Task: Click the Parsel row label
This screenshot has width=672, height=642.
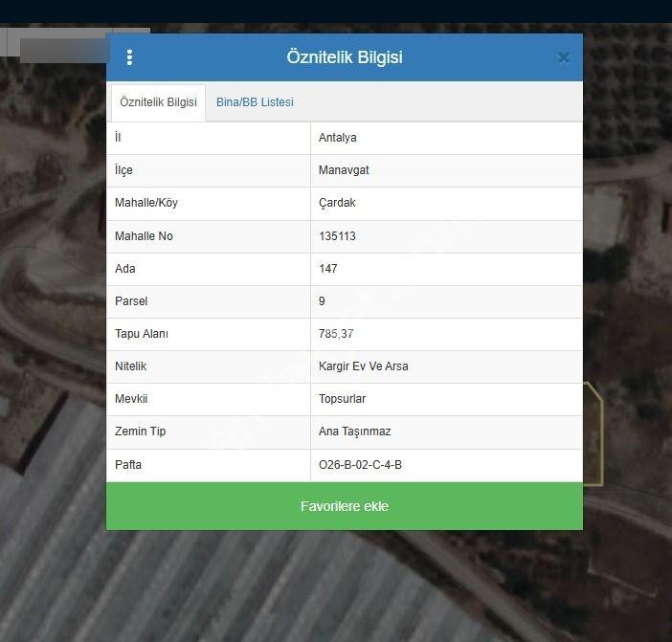Action: 131,301
